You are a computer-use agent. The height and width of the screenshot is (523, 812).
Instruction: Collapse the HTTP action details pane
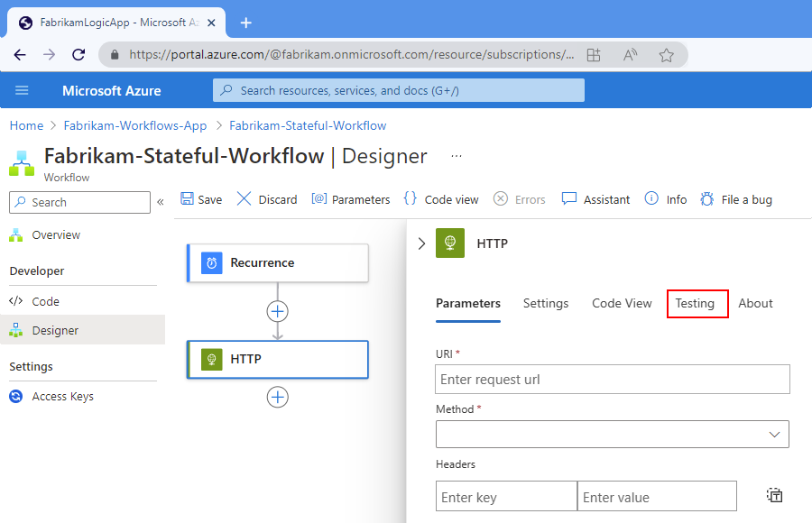click(421, 243)
